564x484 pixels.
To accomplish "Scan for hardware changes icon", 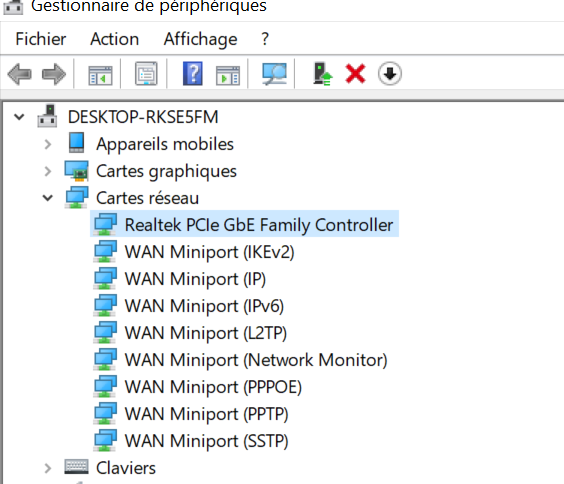I will [x=274, y=74].
